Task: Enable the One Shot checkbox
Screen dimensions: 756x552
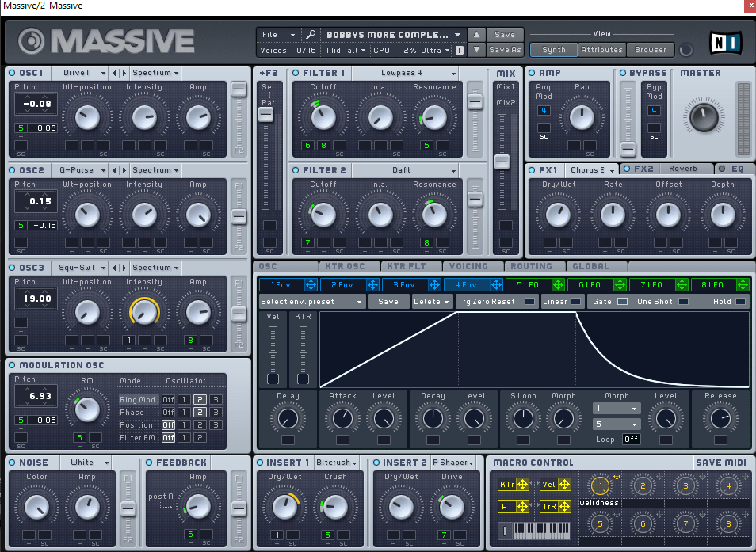Action: (x=683, y=302)
